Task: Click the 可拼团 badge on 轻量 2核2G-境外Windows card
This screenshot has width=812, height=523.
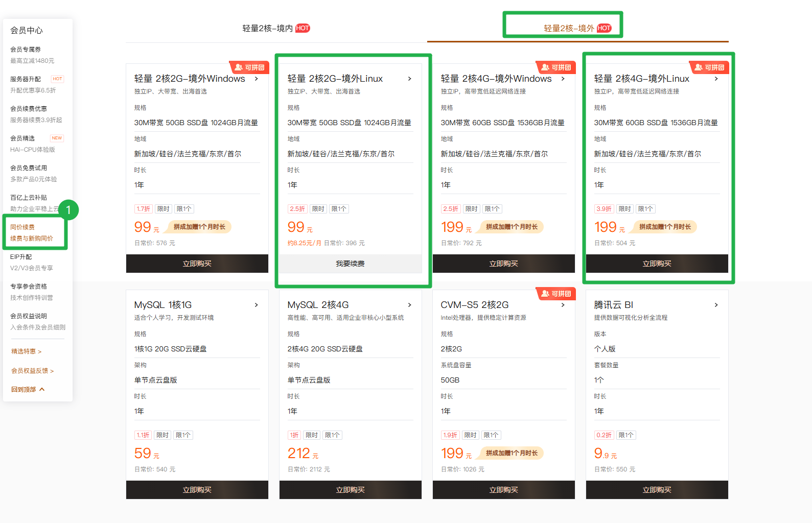Action: point(249,67)
